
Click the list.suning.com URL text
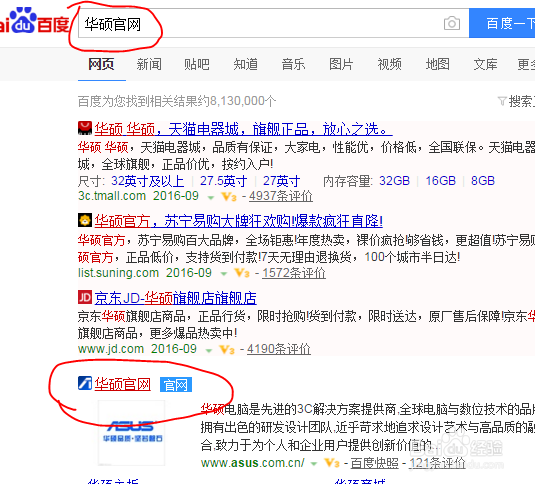tap(118, 273)
